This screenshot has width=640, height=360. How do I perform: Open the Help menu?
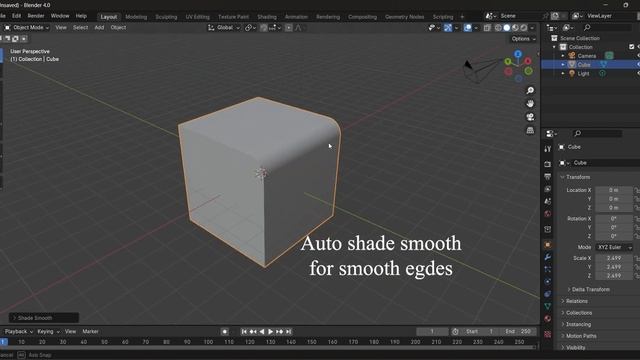pos(81,16)
